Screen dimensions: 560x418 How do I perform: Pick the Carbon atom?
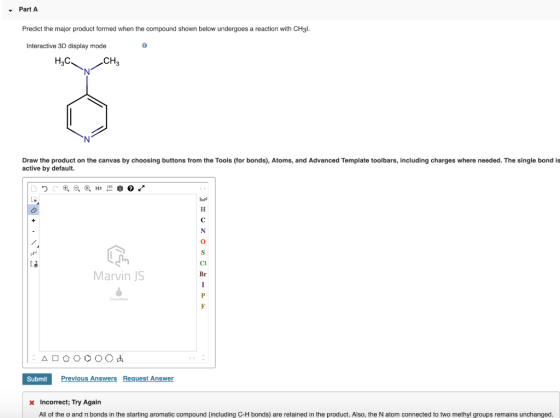pyautogui.click(x=203, y=220)
